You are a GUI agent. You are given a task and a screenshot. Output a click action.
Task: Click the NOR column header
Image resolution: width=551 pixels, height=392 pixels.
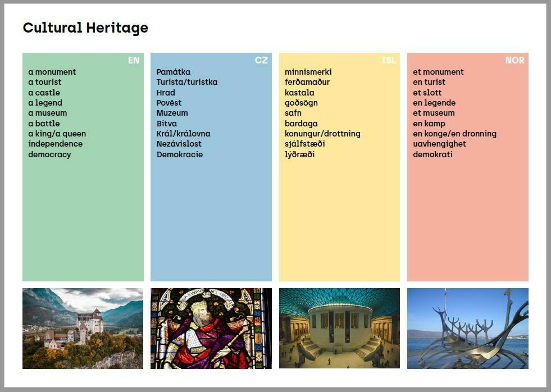tap(514, 61)
